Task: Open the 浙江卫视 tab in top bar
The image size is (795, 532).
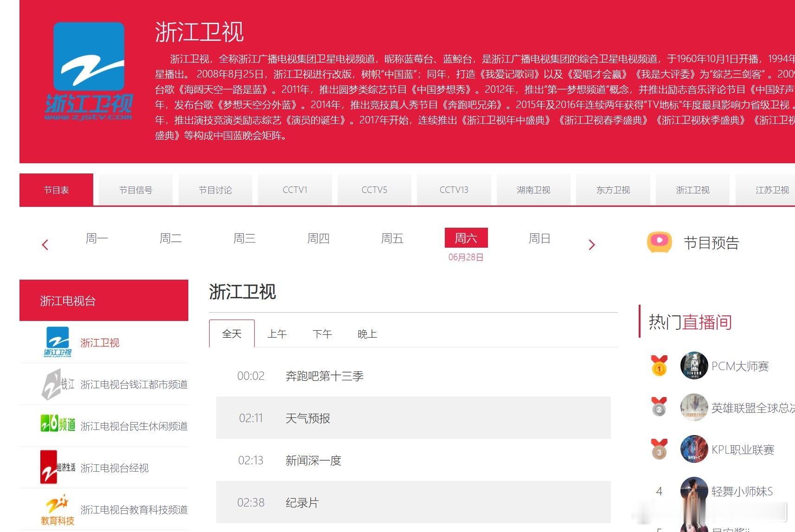Action: (x=692, y=190)
